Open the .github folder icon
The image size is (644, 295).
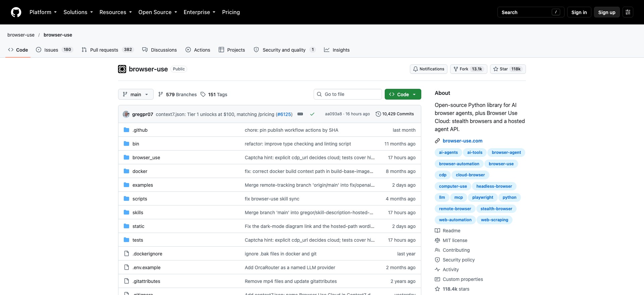click(x=126, y=130)
